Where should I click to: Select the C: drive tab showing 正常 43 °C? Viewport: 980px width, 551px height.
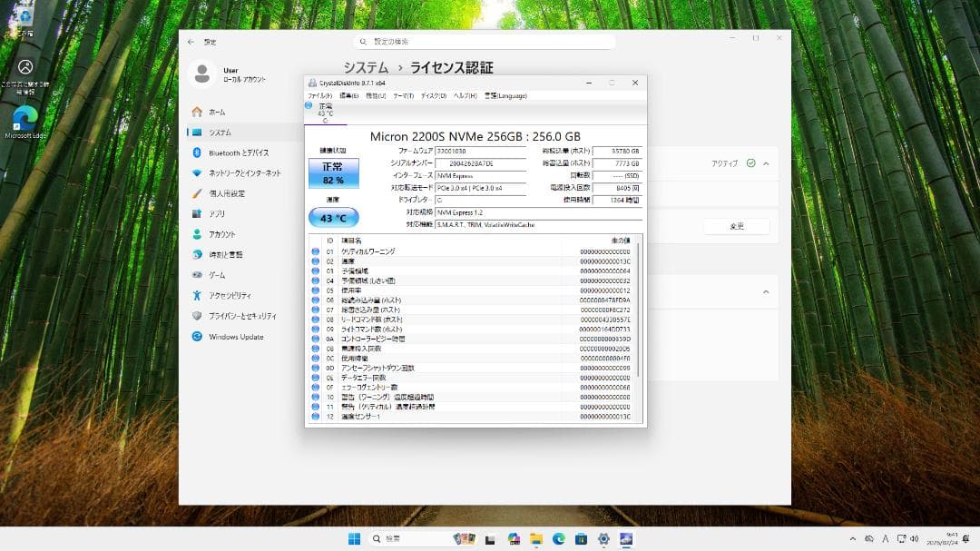pyautogui.click(x=325, y=113)
